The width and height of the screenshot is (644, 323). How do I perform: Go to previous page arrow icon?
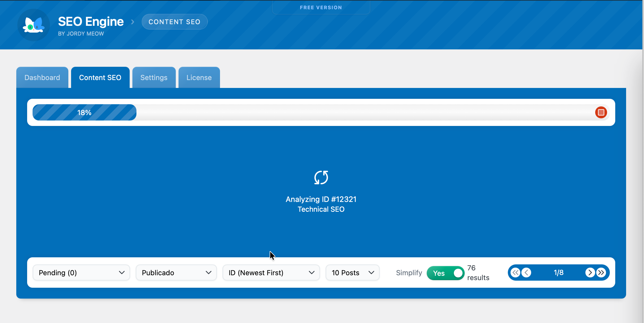tap(526, 273)
